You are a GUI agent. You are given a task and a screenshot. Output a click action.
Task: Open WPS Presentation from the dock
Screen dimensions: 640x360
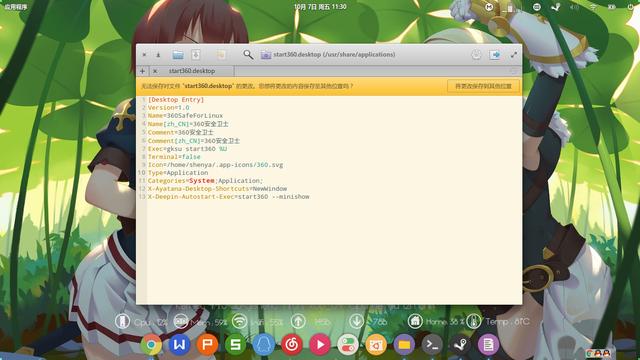click(x=207, y=345)
